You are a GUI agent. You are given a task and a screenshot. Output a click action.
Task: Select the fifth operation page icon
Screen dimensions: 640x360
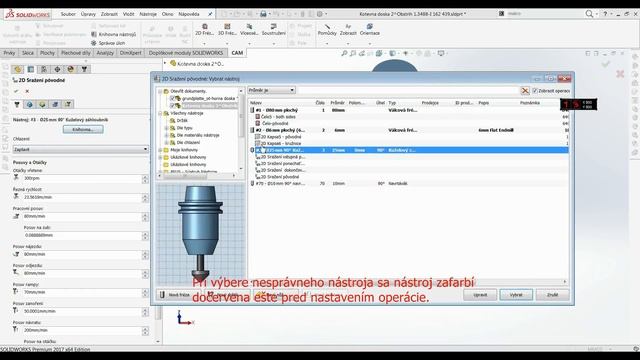[68, 104]
